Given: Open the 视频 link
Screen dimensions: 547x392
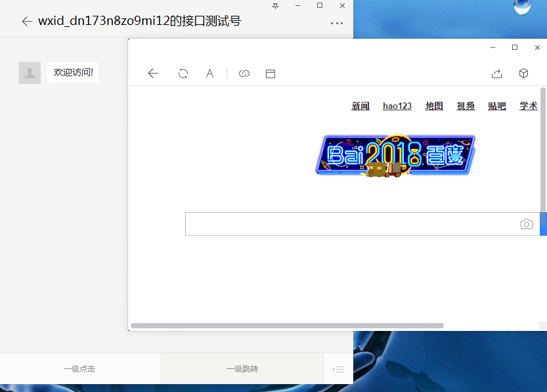Looking at the screenshot, I should pos(466,106).
